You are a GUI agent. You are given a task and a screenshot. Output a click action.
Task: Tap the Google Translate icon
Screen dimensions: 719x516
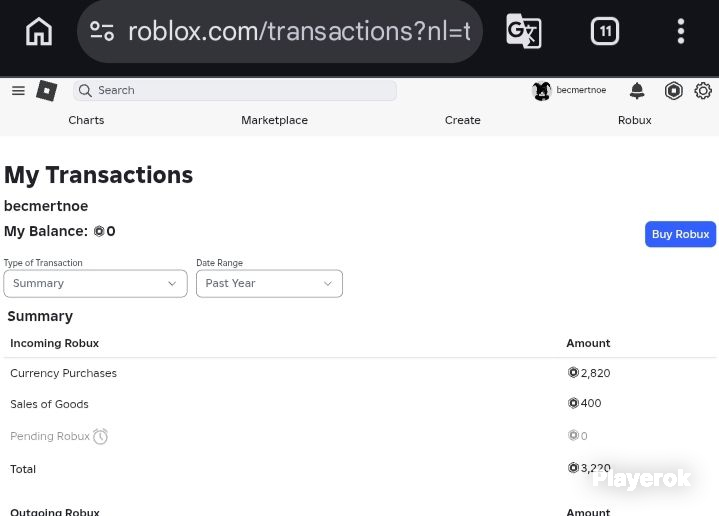point(524,31)
